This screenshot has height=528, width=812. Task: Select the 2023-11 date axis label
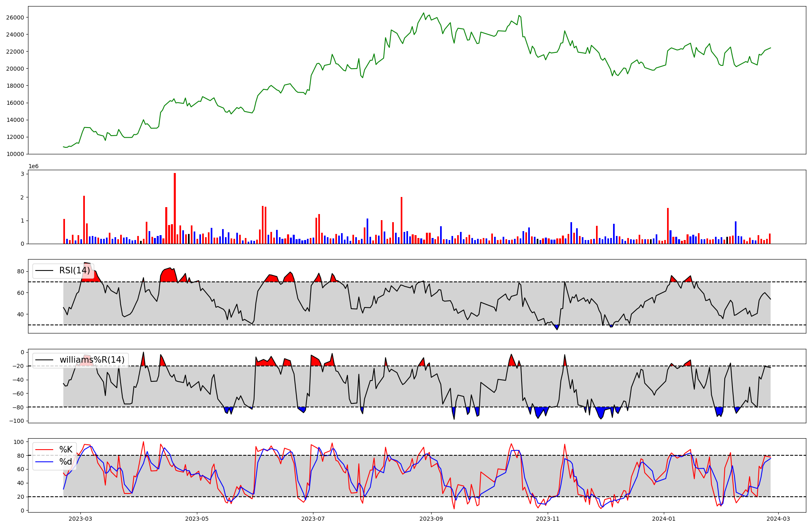[x=548, y=518]
